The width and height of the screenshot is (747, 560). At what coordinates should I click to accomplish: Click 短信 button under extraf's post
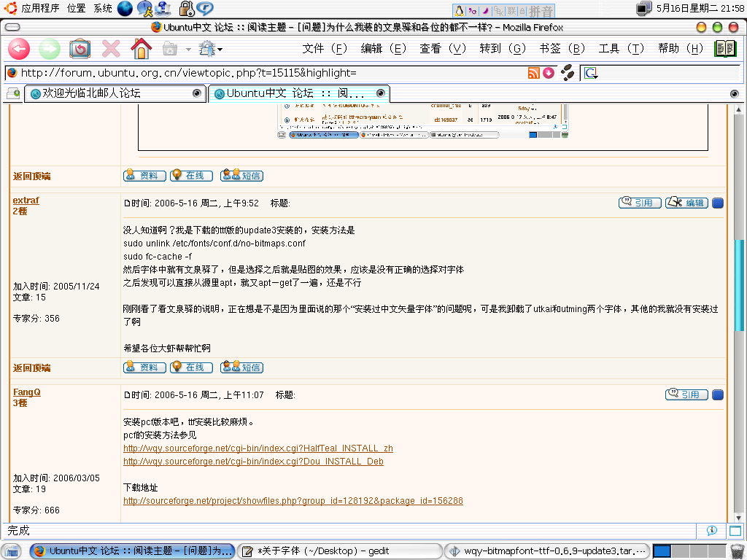coord(241,367)
